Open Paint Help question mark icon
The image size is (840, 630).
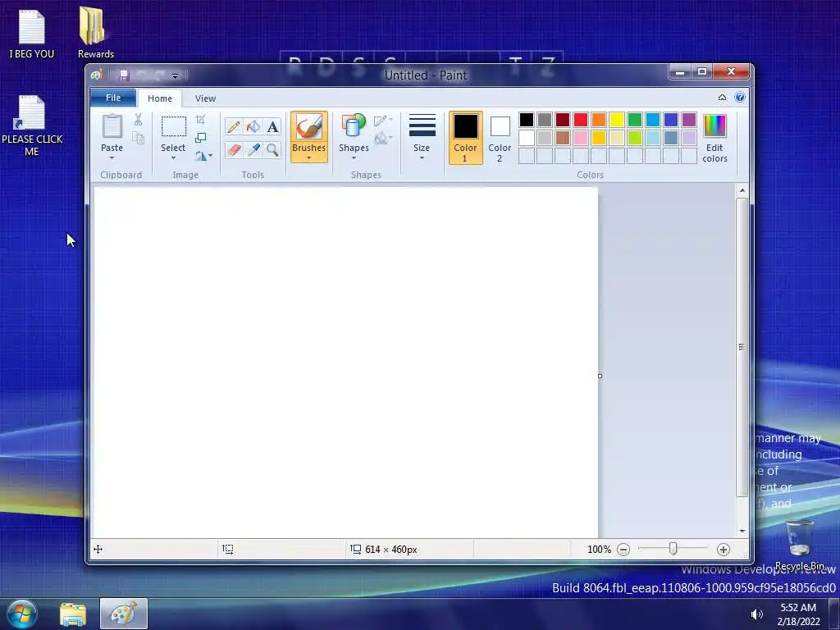click(x=740, y=98)
